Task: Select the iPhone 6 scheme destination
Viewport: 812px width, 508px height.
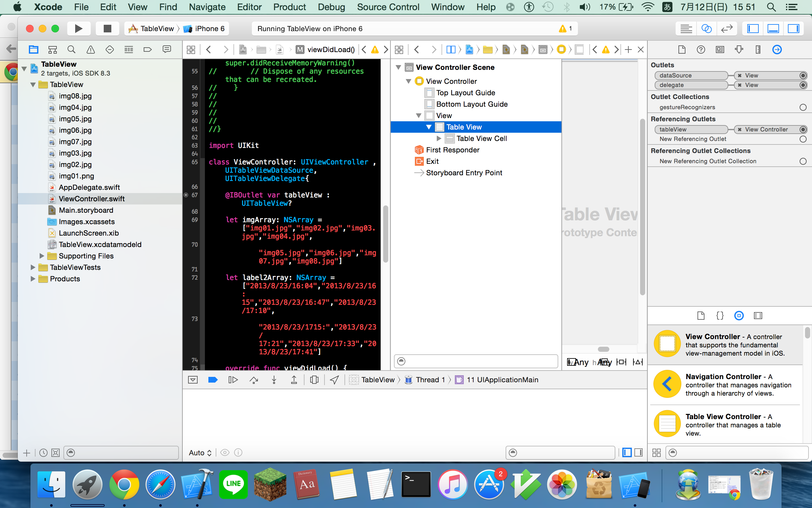Action: click(x=205, y=29)
